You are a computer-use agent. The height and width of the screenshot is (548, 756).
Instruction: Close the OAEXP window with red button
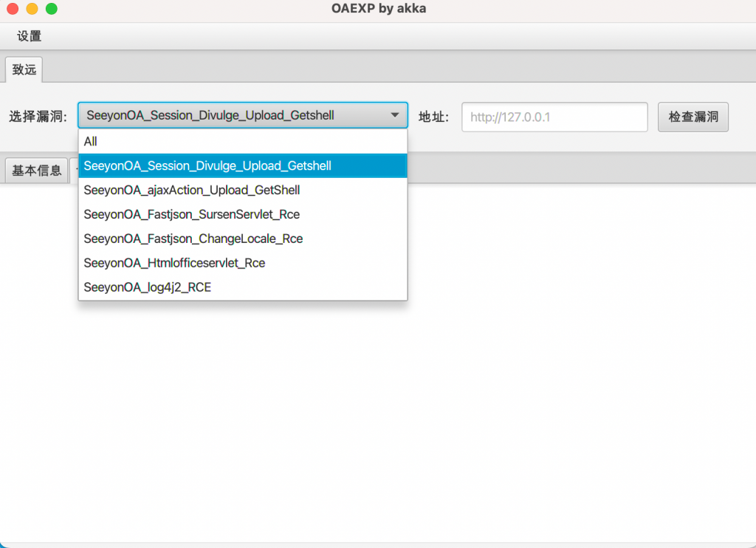[x=13, y=9]
